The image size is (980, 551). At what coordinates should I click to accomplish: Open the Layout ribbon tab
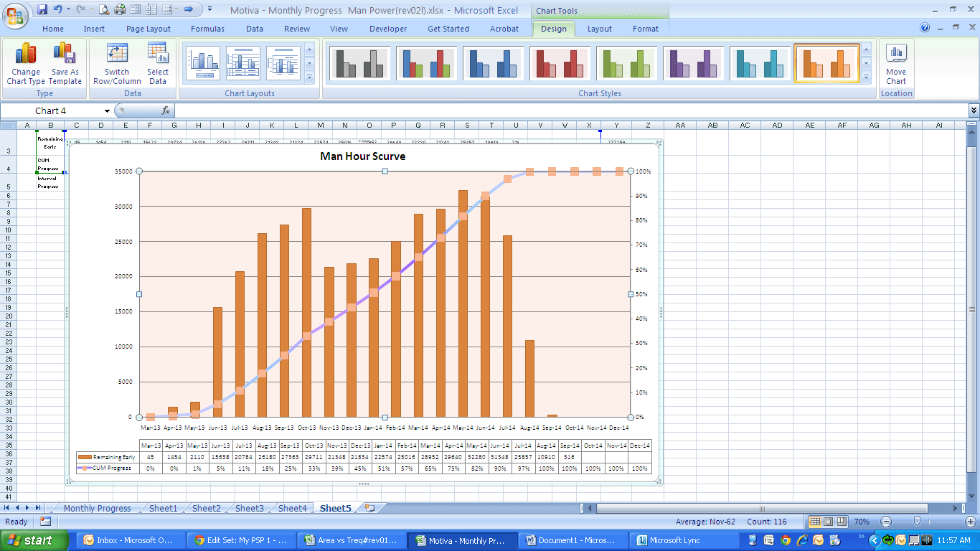coord(599,29)
